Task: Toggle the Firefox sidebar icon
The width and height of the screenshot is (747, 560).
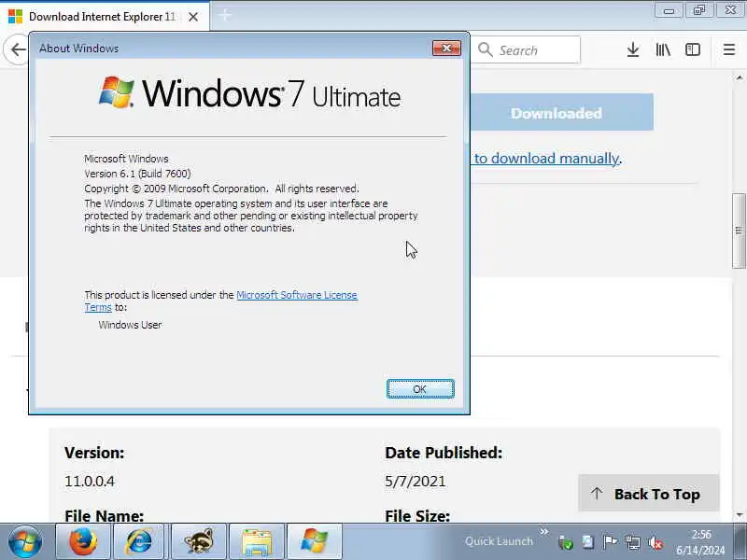Action: tap(693, 49)
